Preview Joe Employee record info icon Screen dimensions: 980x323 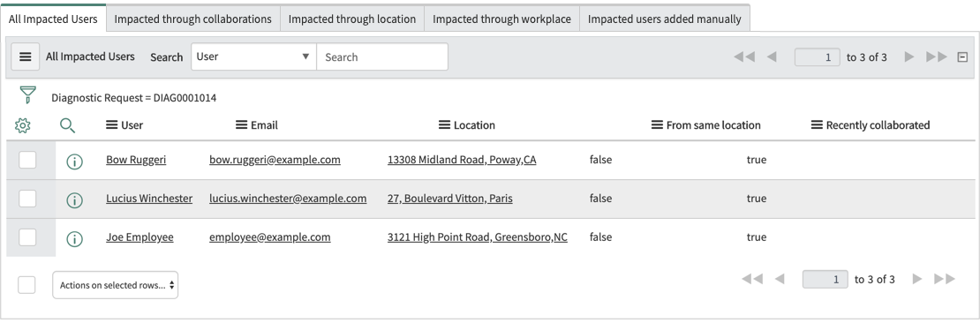click(74, 238)
